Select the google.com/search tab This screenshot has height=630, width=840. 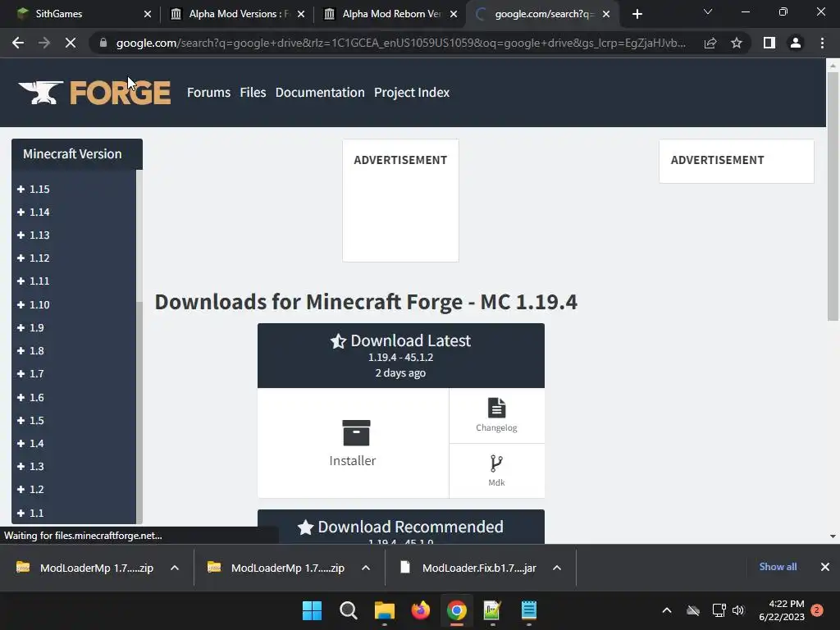click(542, 14)
